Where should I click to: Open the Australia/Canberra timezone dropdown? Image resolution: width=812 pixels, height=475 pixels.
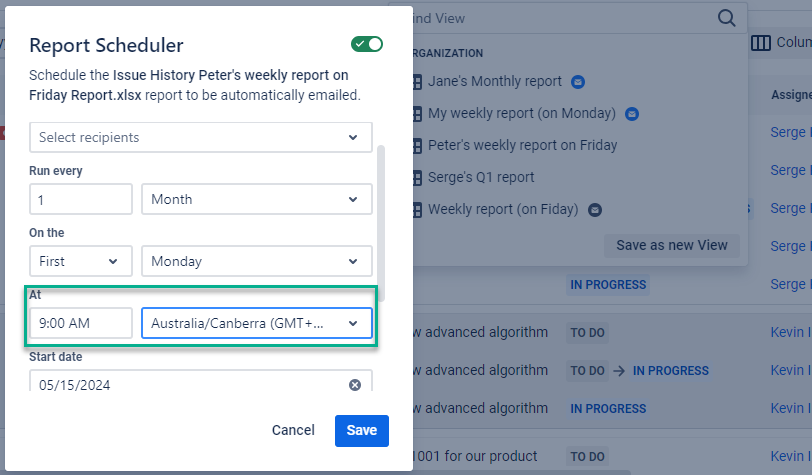[256, 323]
